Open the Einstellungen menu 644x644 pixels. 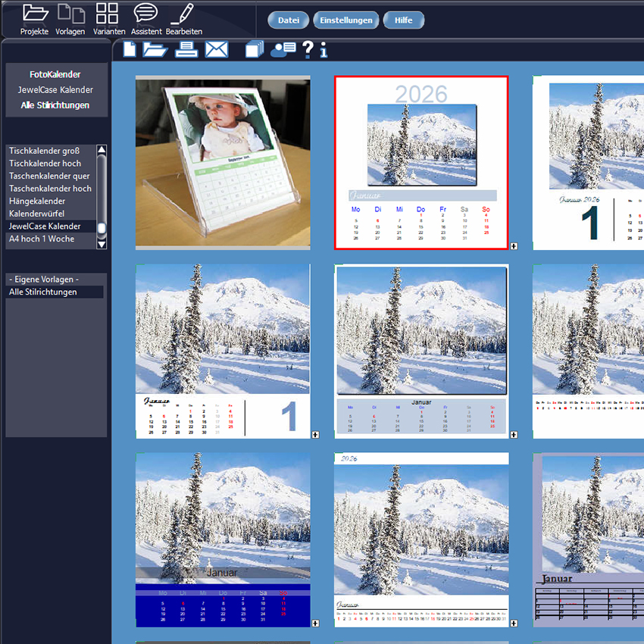pyautogui.click(x=346, y=20)
